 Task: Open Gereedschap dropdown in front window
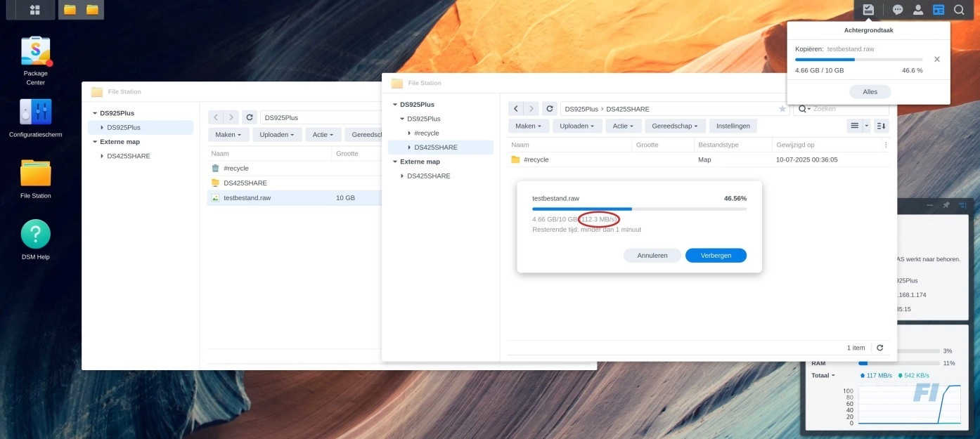tap(675, 126)
